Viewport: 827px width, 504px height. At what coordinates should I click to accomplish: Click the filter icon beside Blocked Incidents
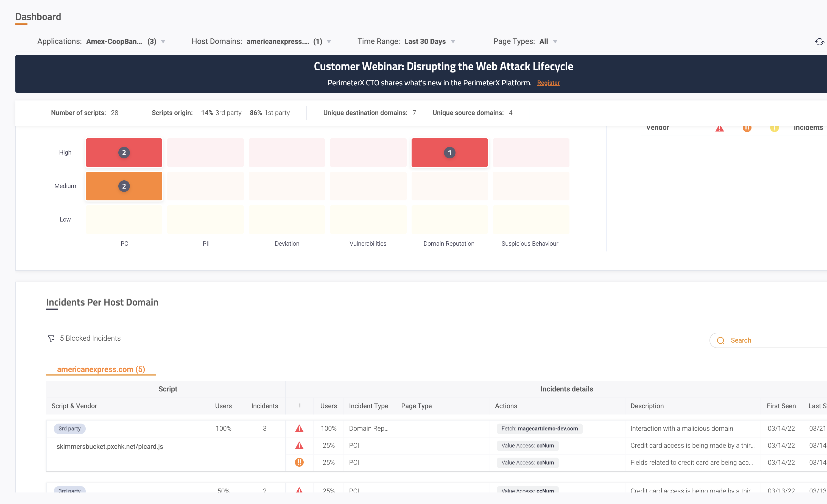51,338
